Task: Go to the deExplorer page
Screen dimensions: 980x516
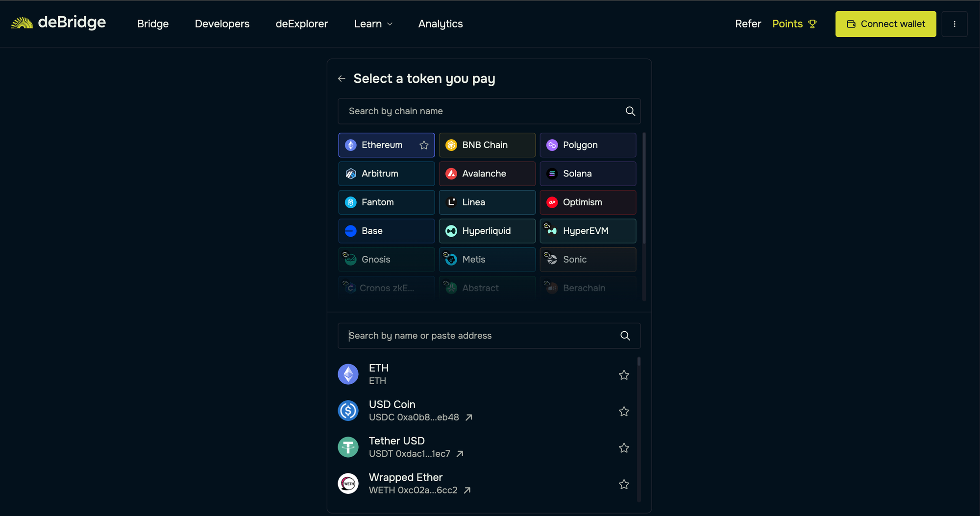Action: pos(301,24)
